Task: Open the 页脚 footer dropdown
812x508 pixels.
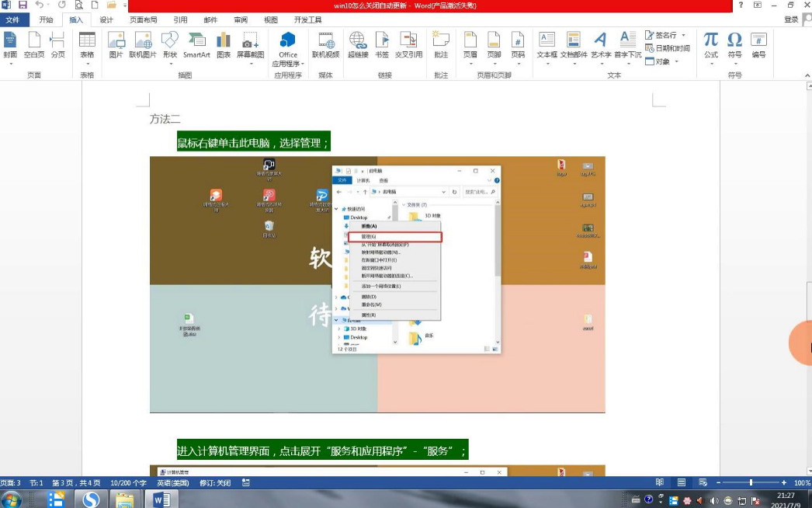Action: tap(494, 47)
